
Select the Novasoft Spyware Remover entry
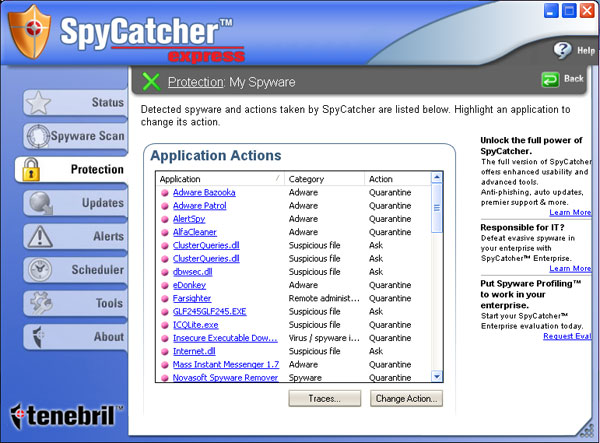(x=225, y=378)
